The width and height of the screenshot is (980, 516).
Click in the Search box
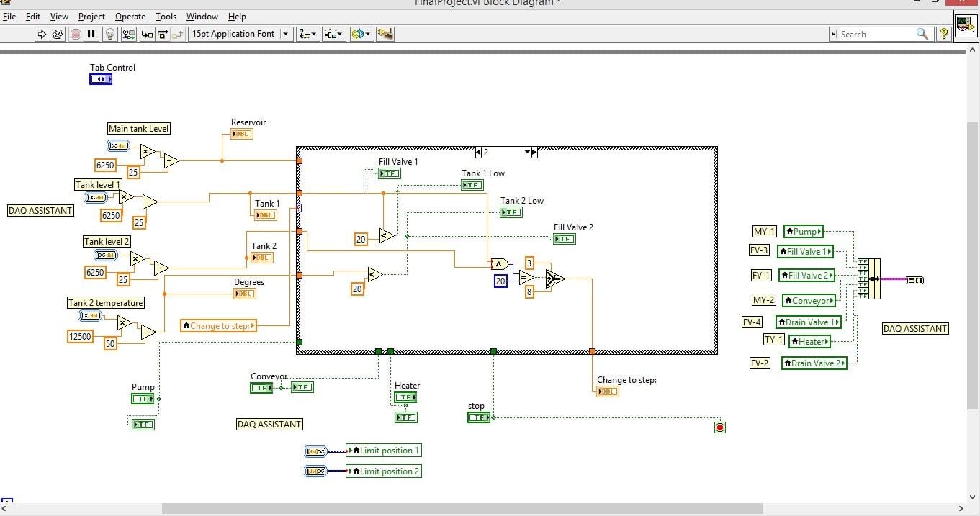point(878,34)
